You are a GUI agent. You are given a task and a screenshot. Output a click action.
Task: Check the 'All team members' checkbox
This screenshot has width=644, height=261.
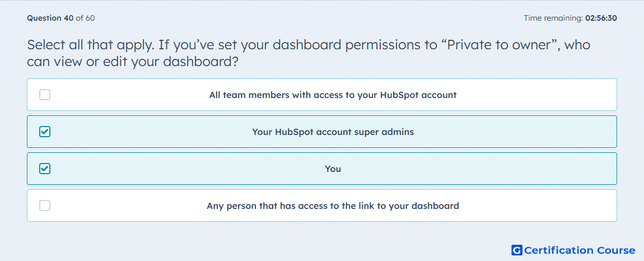[45, 95]
